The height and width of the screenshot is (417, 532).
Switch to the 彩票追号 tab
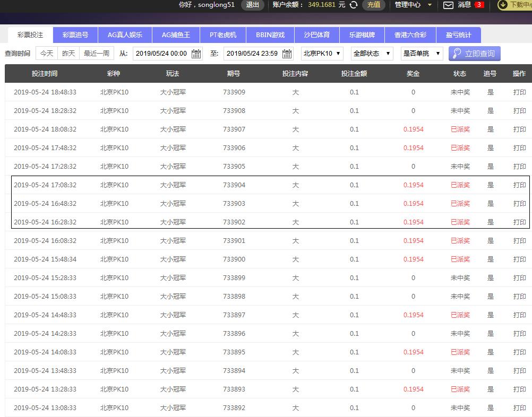(75, 35)
